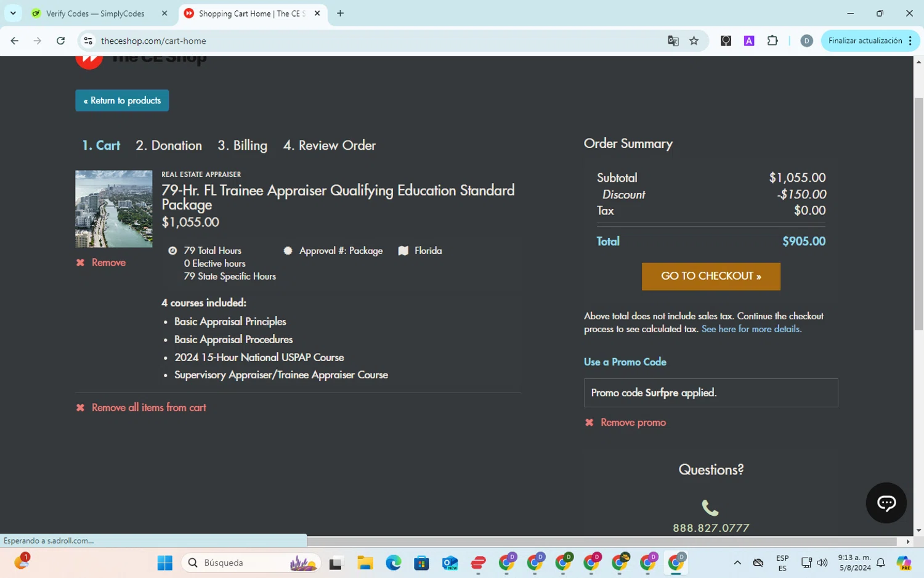Open the purple A extension icon

[x=749, y=41]
